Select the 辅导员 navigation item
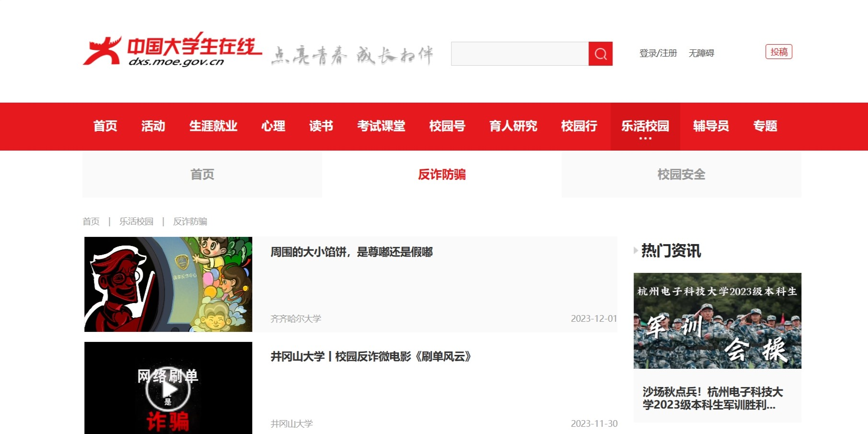The image size is (868, 434). (711, 126)
